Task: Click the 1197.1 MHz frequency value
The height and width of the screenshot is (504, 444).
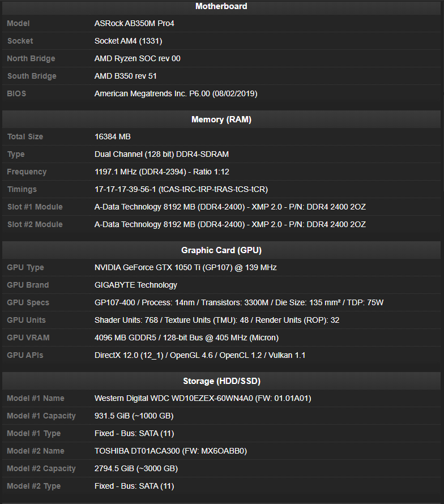Action: 162,172
